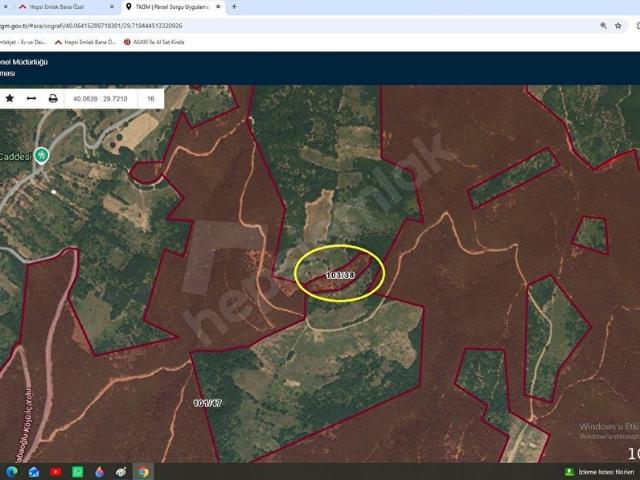This screenshot has width=640, height=480.
Task: Open Microsoft Edge from the taskbar
Action: pyautogui.click(x=12, y=472)
